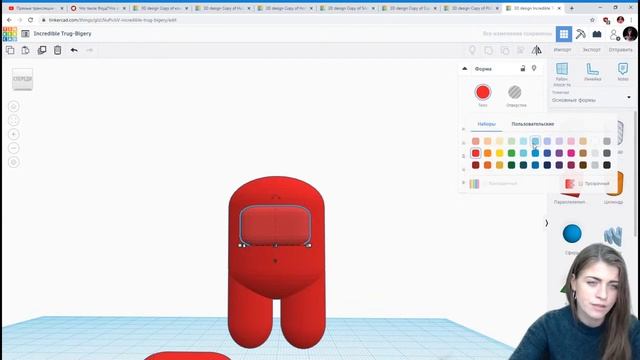Pick the black color swatch
The height and width of the screenshot is (360, 640).
point(607,165)
